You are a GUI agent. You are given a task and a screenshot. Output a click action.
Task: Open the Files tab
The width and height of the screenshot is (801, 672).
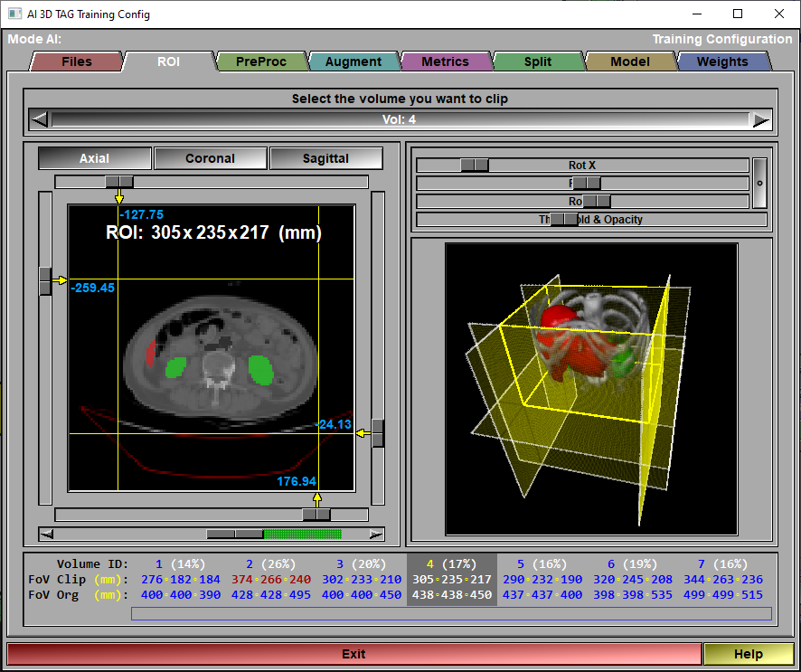(77, 62)
